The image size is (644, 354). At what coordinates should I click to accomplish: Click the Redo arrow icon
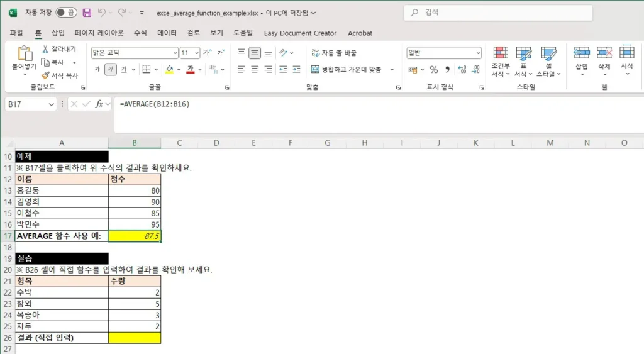(122, 13)
